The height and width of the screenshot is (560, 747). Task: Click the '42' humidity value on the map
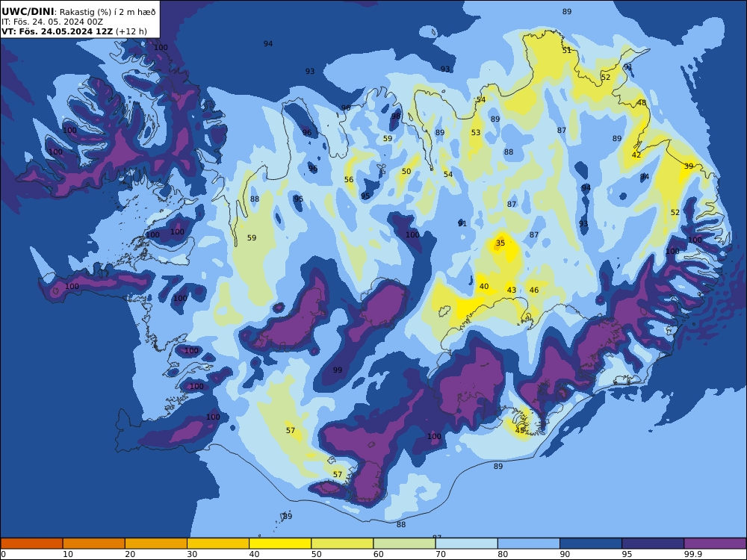click(x=636, y=155)
